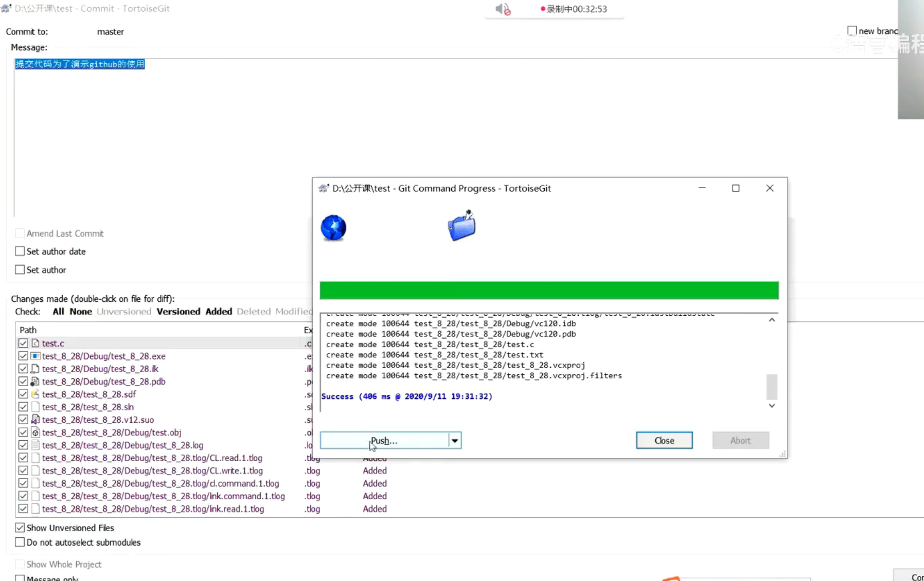Select None in the Check filter row
924x581 pixels.
click(x=81, y=312)
